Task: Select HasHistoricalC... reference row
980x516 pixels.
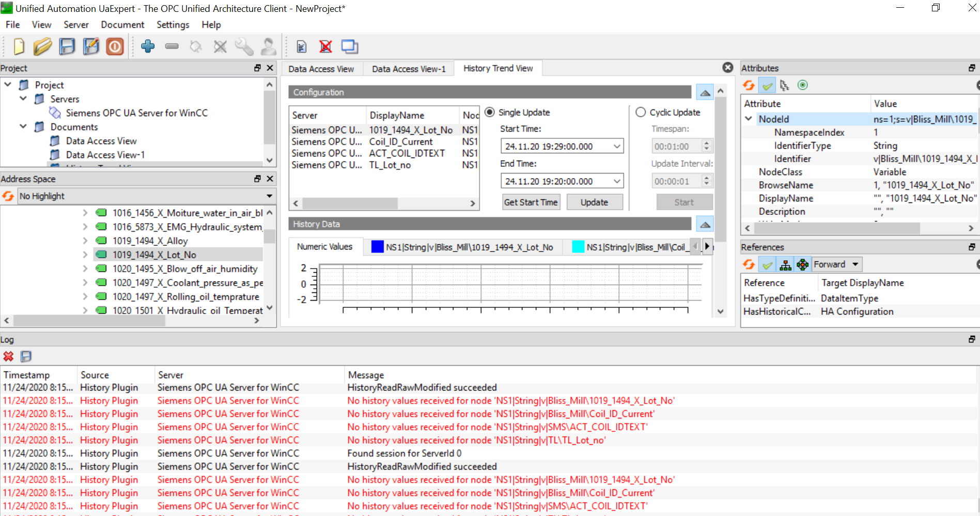Action: coord(860,311)
